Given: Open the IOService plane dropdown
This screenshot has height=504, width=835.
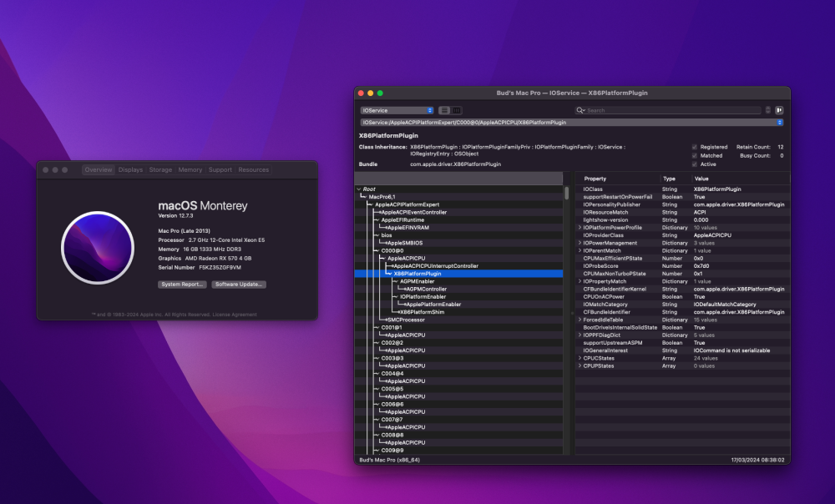Looking at the screenshot, I should pyautogui.click(x=397, y=110).
